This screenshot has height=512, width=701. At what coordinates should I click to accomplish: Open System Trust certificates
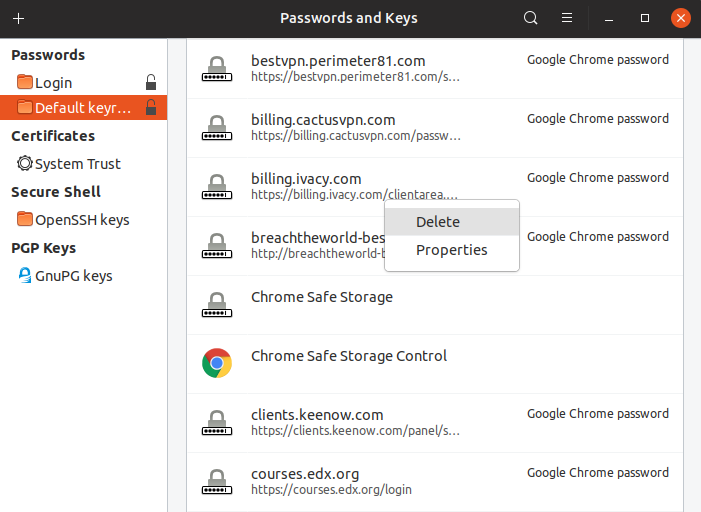pos(84,164)
